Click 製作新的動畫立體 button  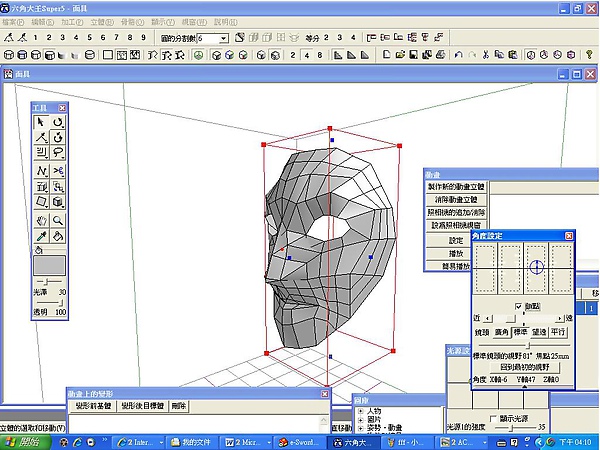pos(456,187)
